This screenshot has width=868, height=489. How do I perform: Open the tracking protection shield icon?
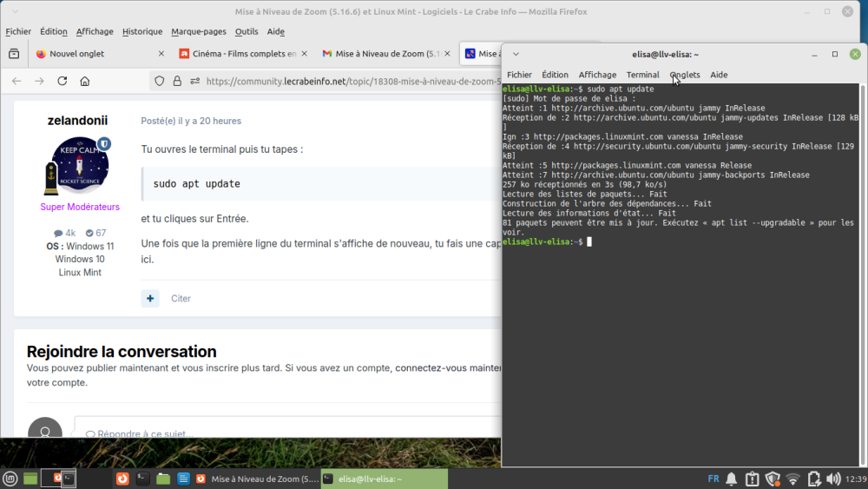(x=159, y=82)
